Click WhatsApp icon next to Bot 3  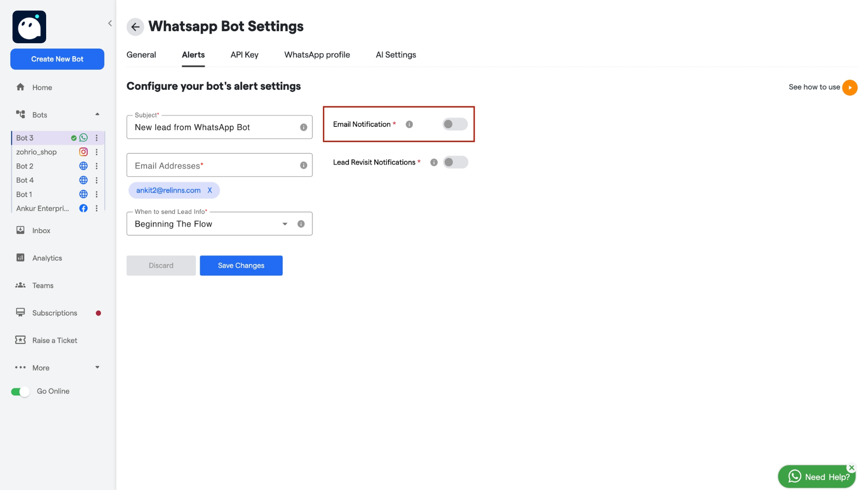click(84, 137)
